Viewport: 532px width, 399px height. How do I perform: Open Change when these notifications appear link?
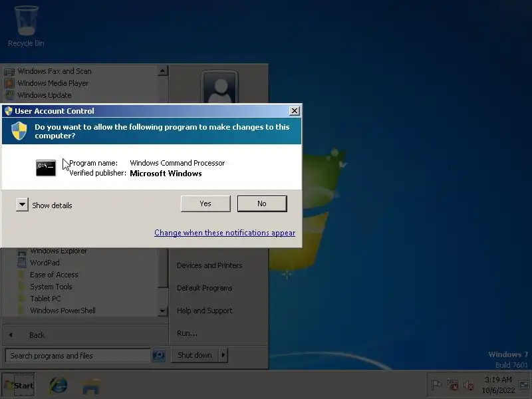(x=225, y=233)
